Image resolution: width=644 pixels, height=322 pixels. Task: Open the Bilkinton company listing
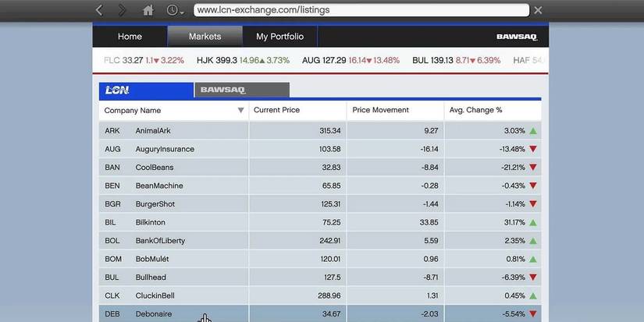(320, 222)
